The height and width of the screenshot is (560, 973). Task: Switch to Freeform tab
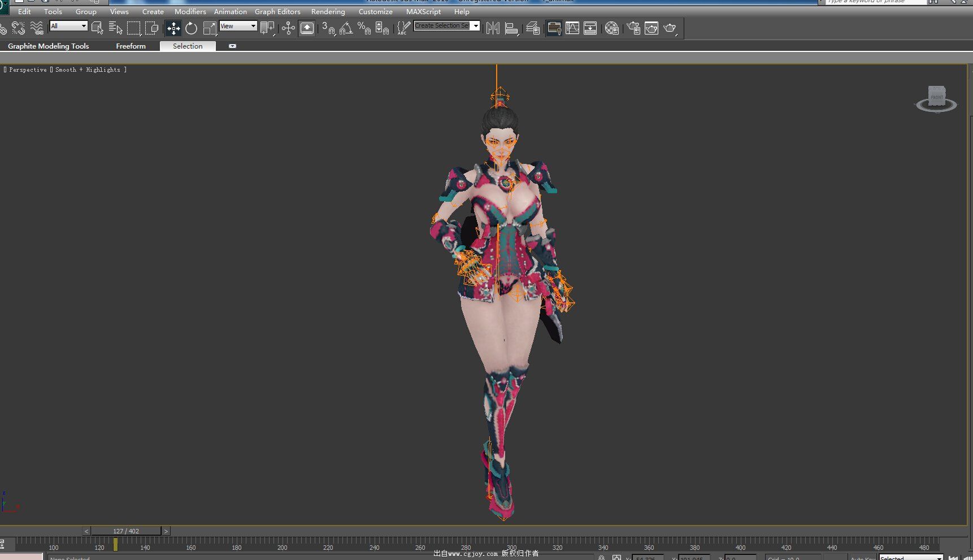pos(131,46)
